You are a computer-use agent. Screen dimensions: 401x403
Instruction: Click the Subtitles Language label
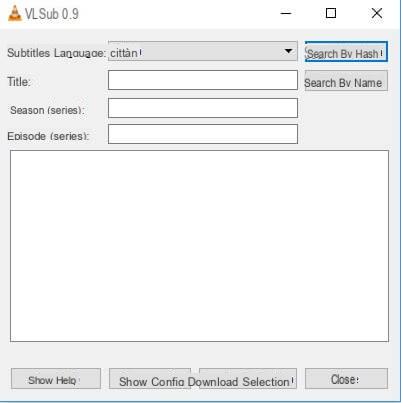tap(56, 53)
